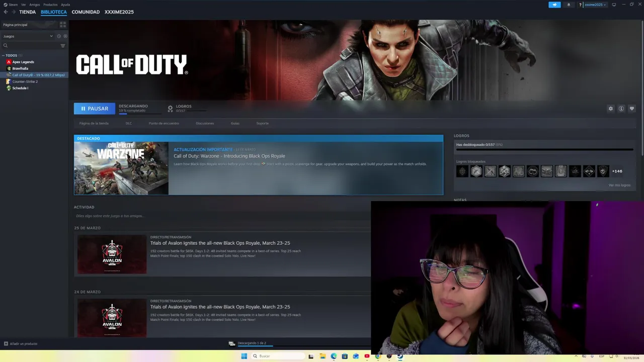The height and width of the screenshot is (362, 644).
Task: Click the library search input field
Action: (x=33, y=45)
